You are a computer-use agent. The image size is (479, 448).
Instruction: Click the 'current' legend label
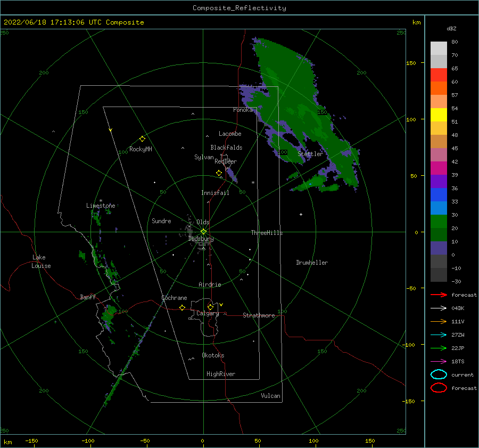(463, 374)
